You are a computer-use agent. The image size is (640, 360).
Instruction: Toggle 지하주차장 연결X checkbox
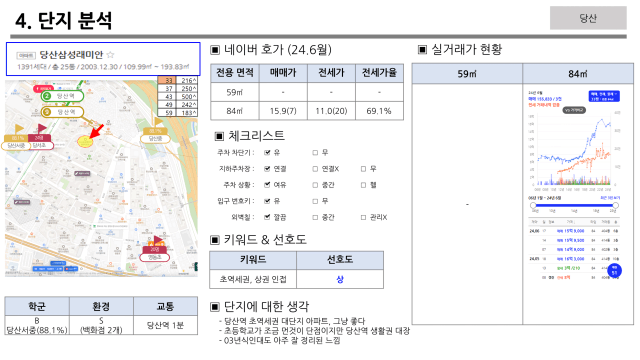point(315,169)
